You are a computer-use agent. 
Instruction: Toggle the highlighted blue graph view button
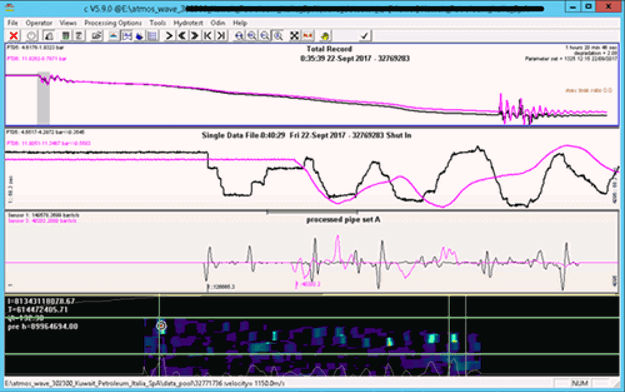click(127, 36)
